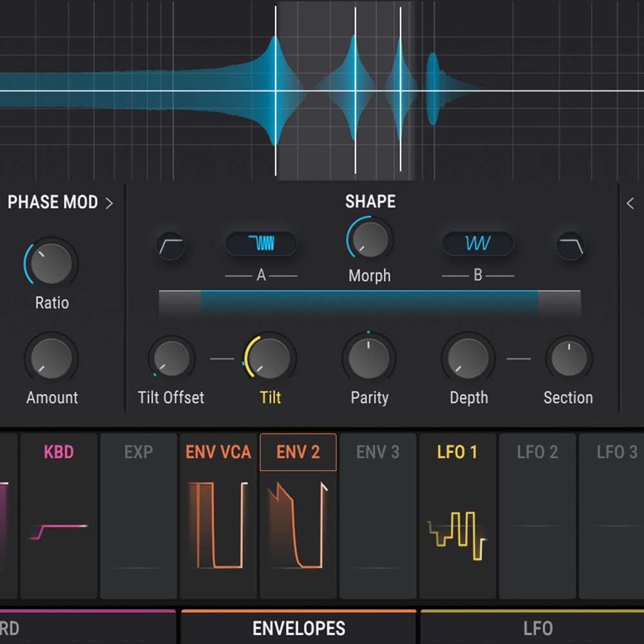Click the ENV VCA envelope curve thumbnail
Screen dimensions: 644x644
218,525
